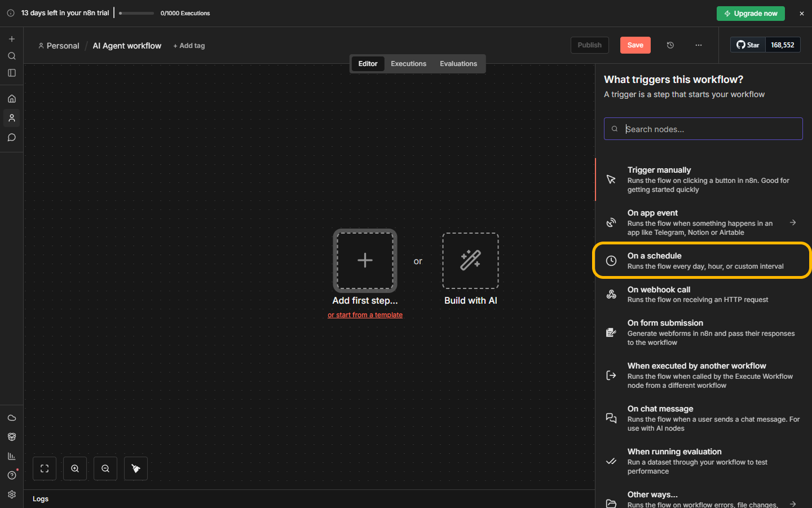
Task: Click the zoom in canvas icon
Action: coord(75,468)
